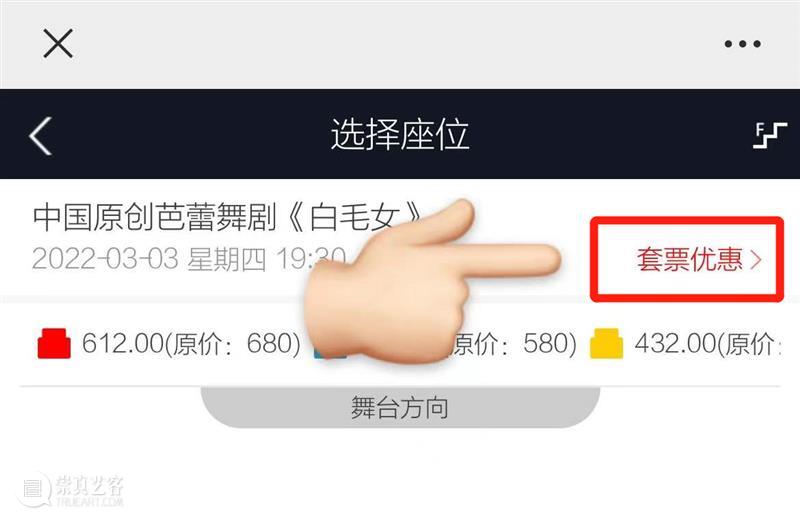This screenshot has width=800, height=521.
Task: Close the web page with the X
Action: [x=58, y=43]
